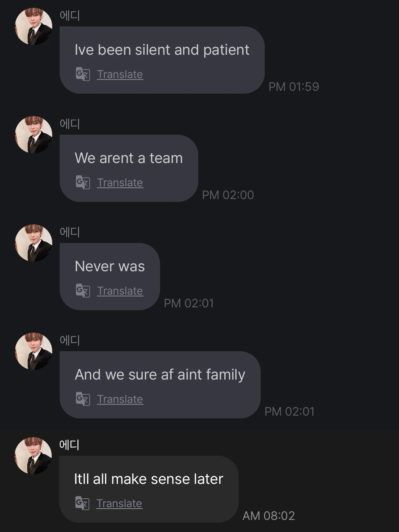Click the Google Translate icon under "Ive been silent and patient"
The width and height of the screenshot is (399, 532).
pos(83,74)
